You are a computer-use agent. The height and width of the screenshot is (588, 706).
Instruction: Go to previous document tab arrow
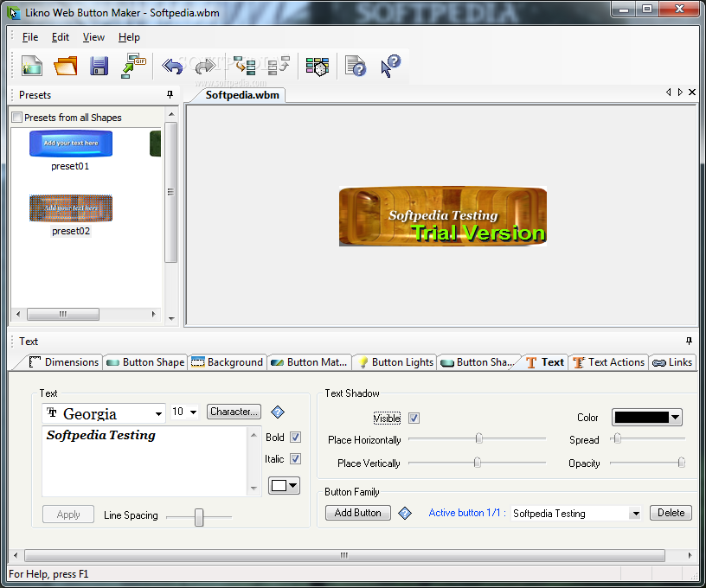(x=668, y=93)
